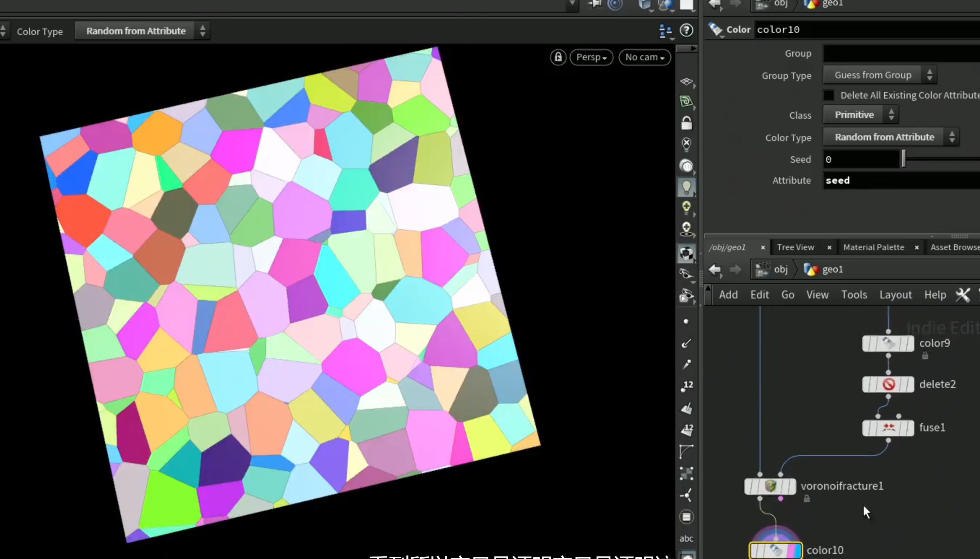
Task: Go back in network editor path
Action: (x=715, y=270)
